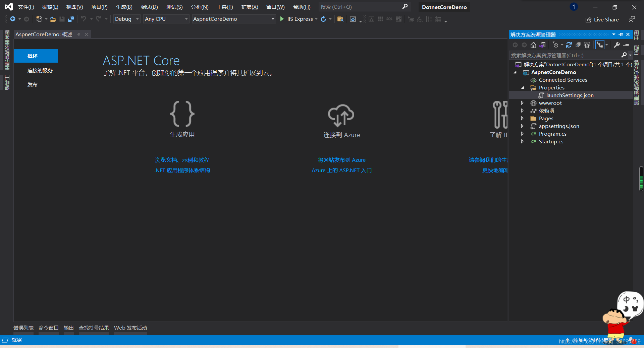Open the Web 发布活动 tab
The height and width of the screenshot is (348, 644).
coord(130,328)
